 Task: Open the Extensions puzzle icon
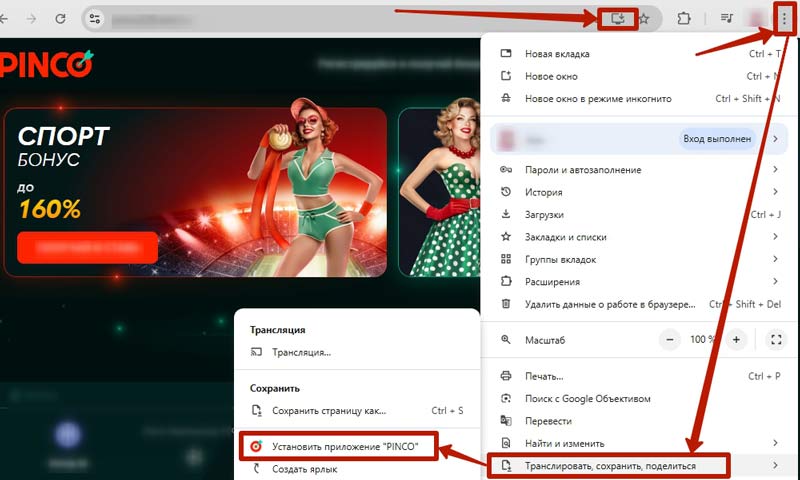tap(684, 18)
